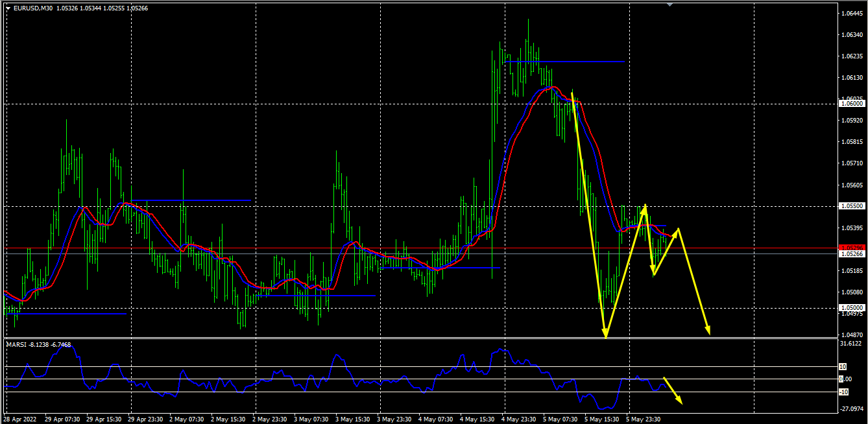Click the 31.6122 indicator scale maximum value

(x=851, y=344)
